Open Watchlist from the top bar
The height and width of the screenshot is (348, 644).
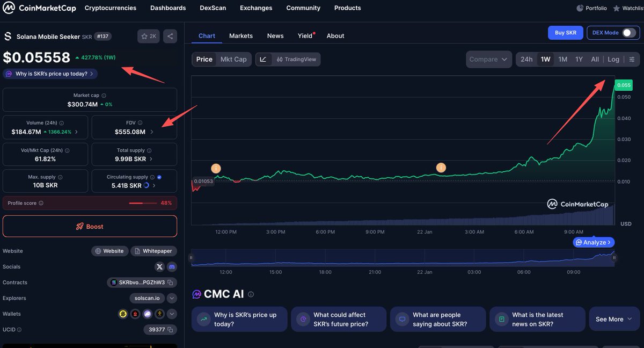[x=628, y=8]
